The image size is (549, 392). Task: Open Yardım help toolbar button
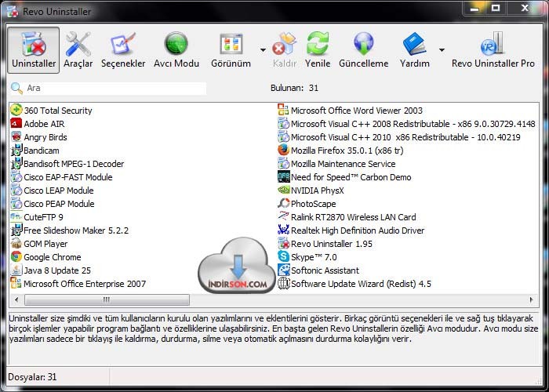(415, 50)
